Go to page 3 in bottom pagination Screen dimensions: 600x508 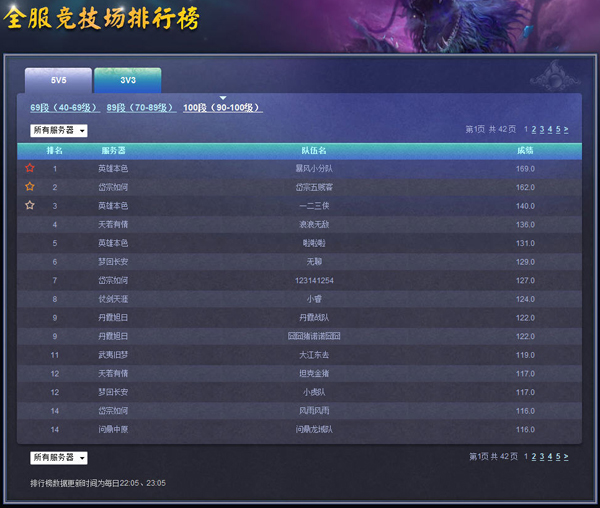point(542,457)
